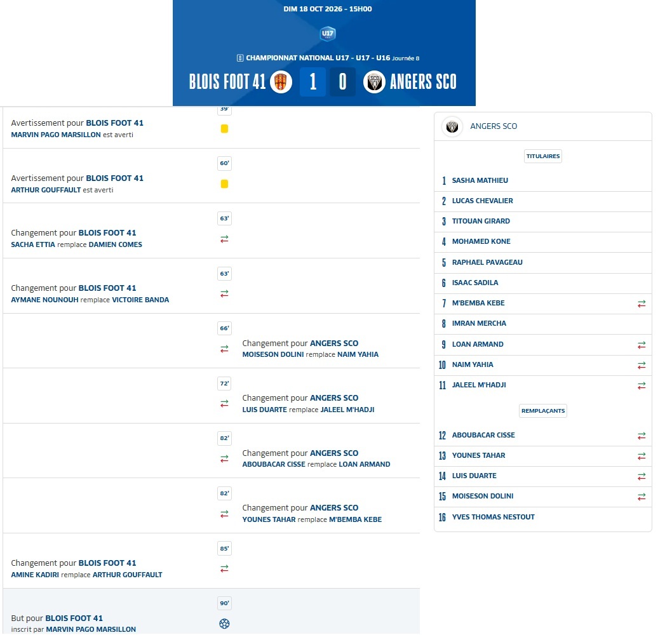Open Championnat National U17 competition link
This screenshot has height=635, width=672.
pos(318,58)
